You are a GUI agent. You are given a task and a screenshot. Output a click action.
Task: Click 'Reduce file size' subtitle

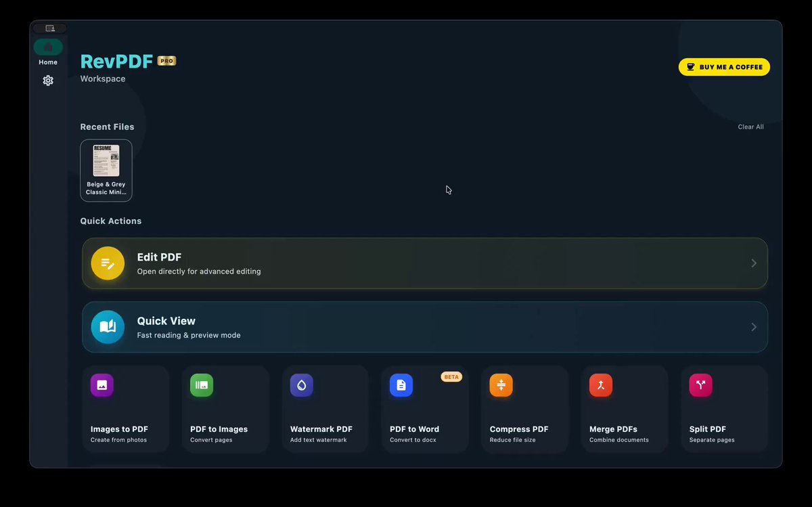coord(513,440)
